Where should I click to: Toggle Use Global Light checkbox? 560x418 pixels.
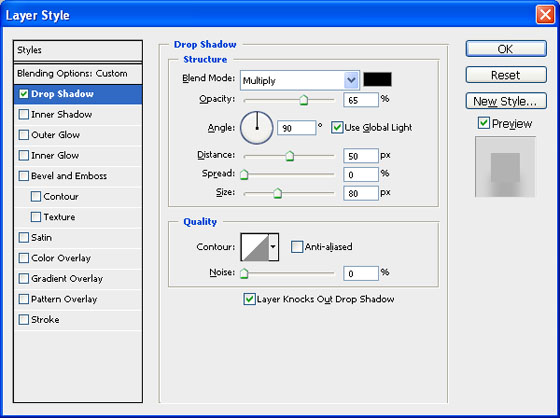[337, 128]
